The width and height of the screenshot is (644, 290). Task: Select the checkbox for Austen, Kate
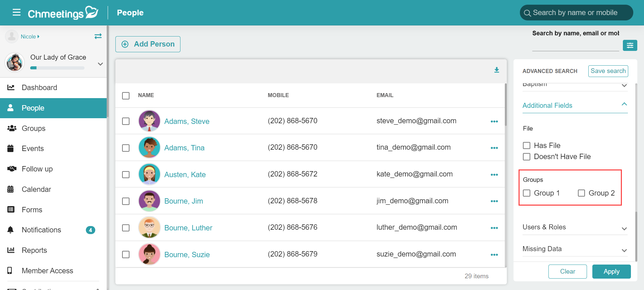(x=126, y=174)
